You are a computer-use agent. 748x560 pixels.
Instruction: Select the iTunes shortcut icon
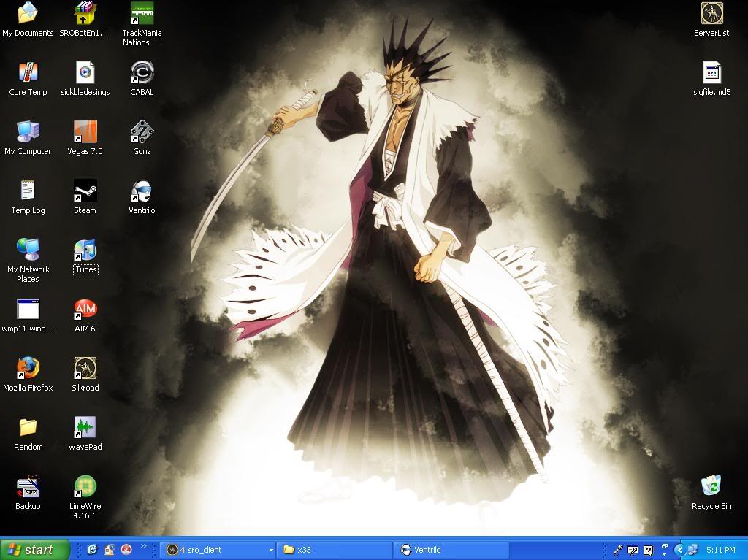(x=85, y=256)
